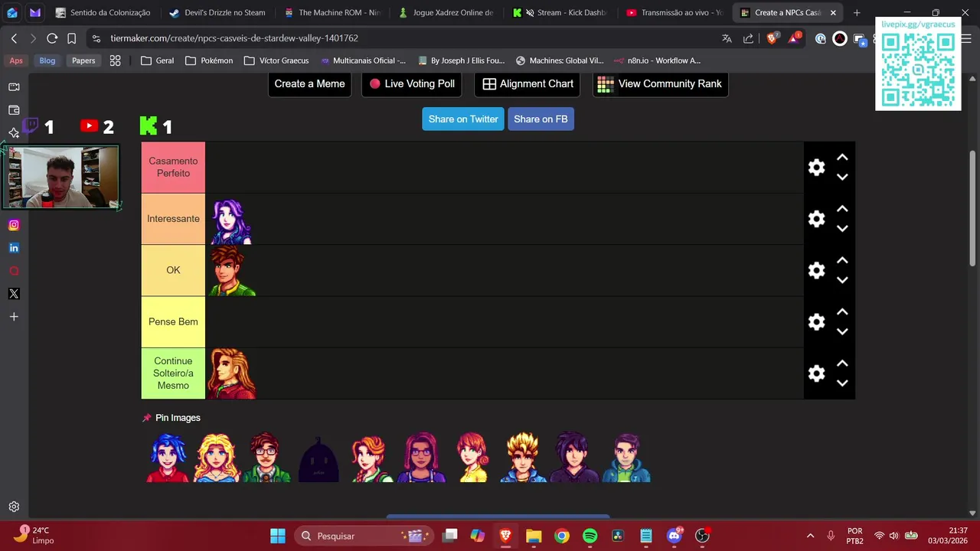The image size is (980, 551).
Task: Move Casamento Perfeito tier up with arrow
Action: 842,158
